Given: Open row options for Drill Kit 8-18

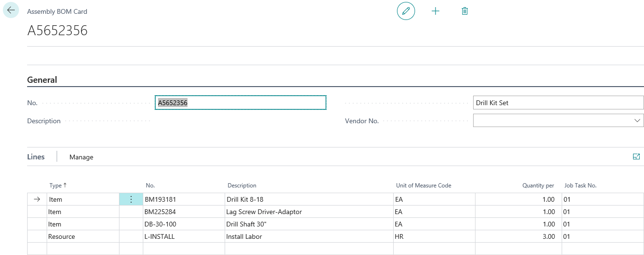Looking at the screenshot, I should pyautogui.click(x=131, y=199).
